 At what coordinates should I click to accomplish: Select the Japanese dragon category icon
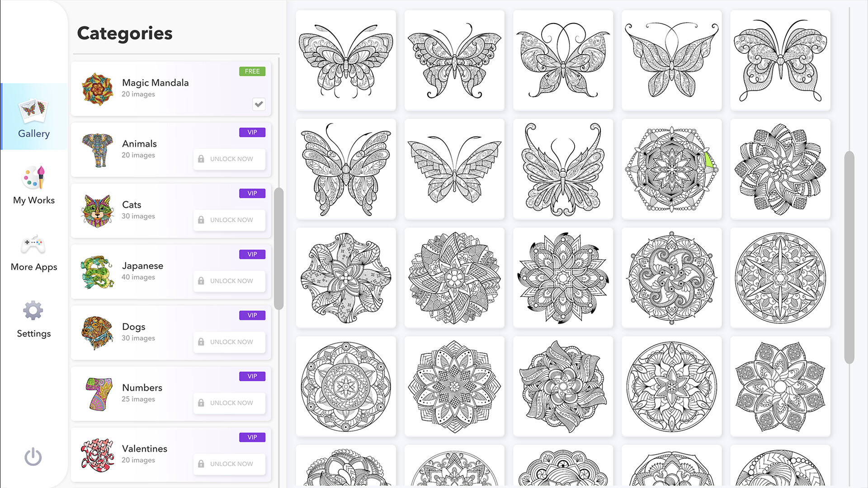(x=97, y=272)
